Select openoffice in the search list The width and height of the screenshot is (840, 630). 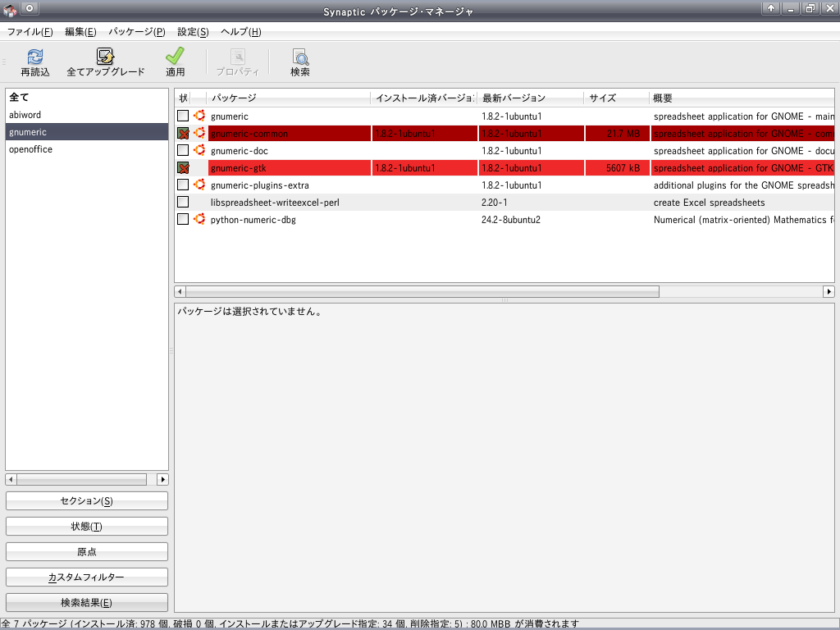point(87,149)
